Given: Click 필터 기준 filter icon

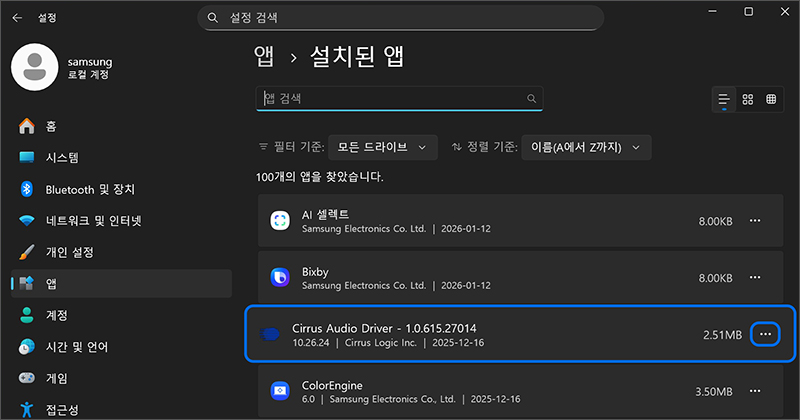Looking at the screenshot, I should (263, 147).
